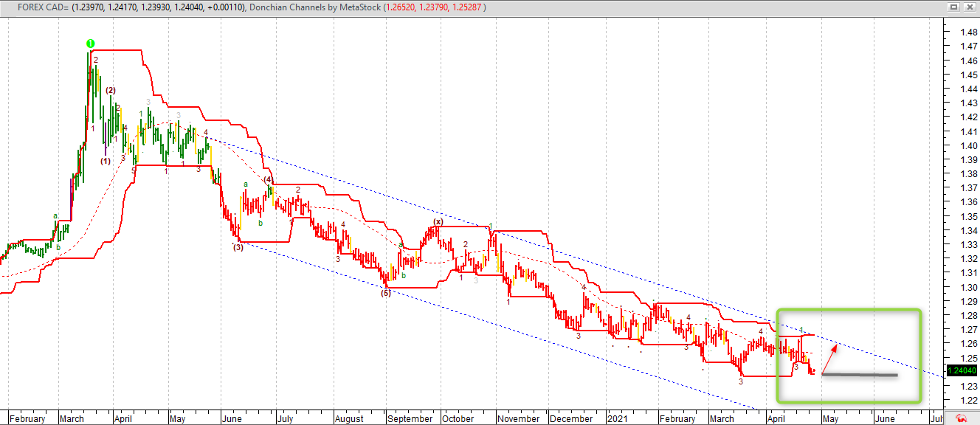
Task: Click the red bear icon in the corner
Action: click(962, 418)
